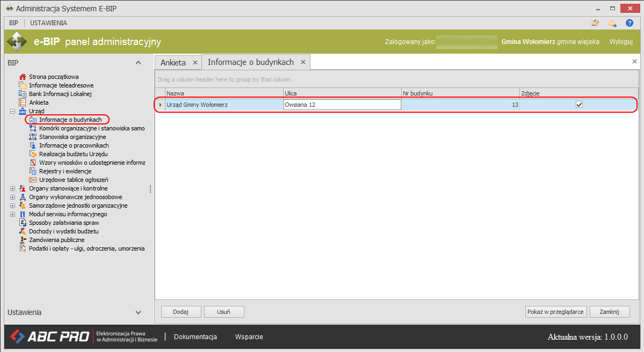Image resolution: width=644 pixels, height=352 pixels.
Task: Click the synchronize icon left of envelope
Action: [595, 23]
